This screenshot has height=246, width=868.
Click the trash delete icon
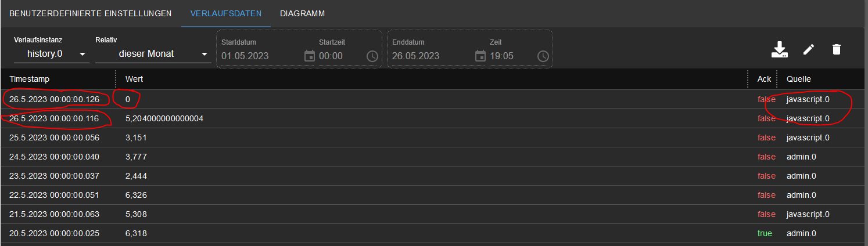click(x=837, y=49)
